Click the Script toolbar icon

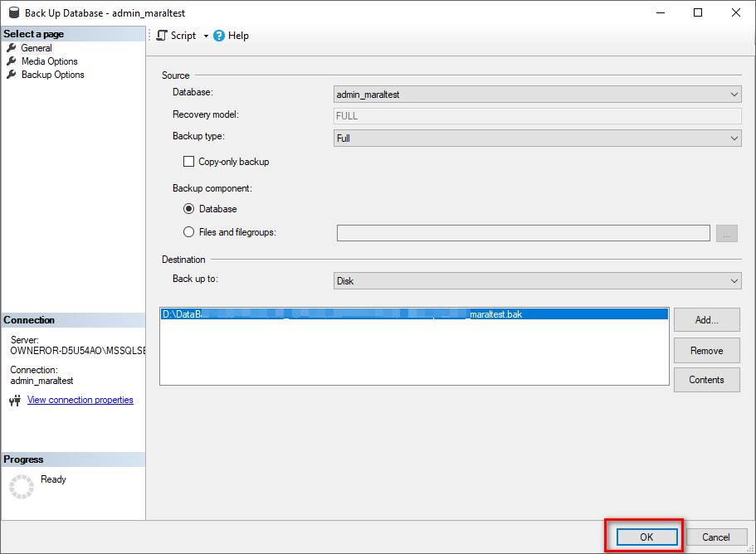pos(163,36)
